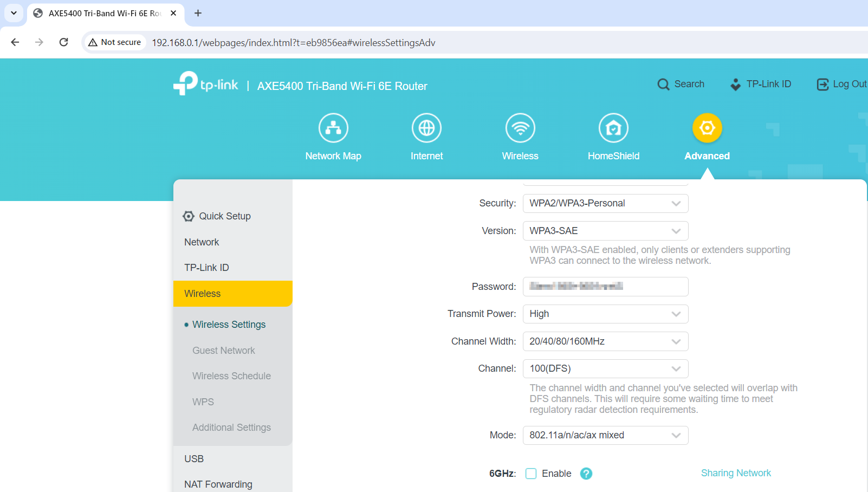The width and height of the screenshot is (868, 492).
Task: Click the 6GHz help question icon
Action: [586, 474]
